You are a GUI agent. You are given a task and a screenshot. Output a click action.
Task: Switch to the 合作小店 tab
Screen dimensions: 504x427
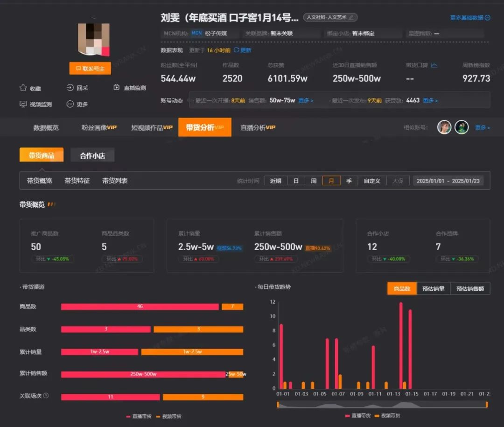[92, 156]
